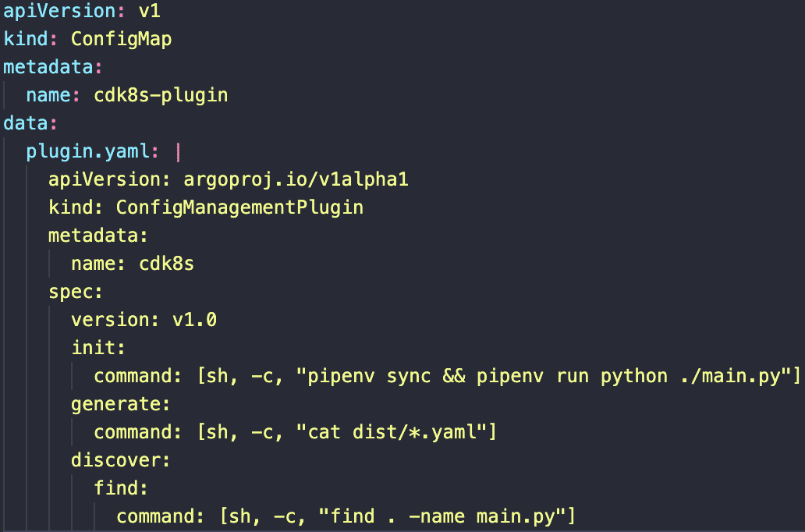Click argoproj.io/v1alpha1 text
Image resolution: width=805 pixels, height=532 pixels.
tap(296, 179)
